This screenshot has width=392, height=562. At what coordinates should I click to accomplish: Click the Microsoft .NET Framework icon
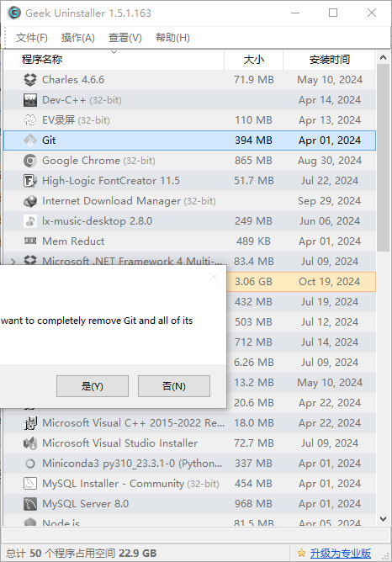pyautogui.click(x=30, y=260)
